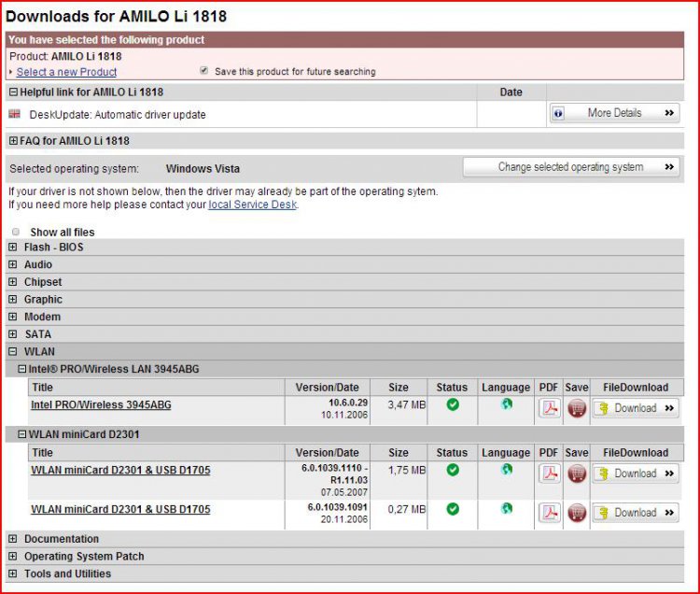Expand the SATA section
The image size is (700, 594).
pos(13,334)
